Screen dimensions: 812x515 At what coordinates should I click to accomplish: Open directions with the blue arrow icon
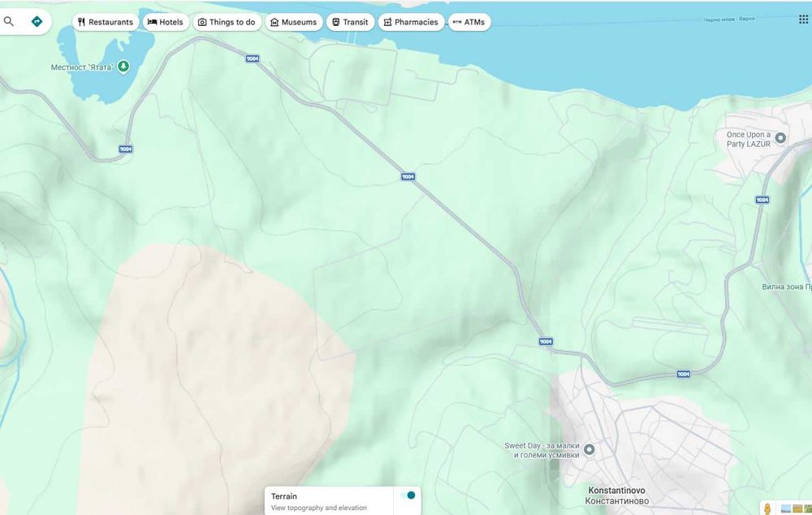tap(37, 21)
